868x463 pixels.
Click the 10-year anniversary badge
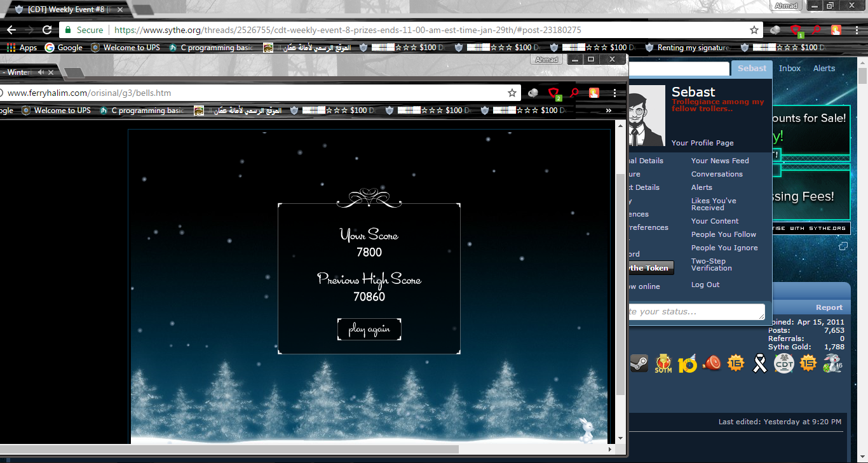point(688,363)
